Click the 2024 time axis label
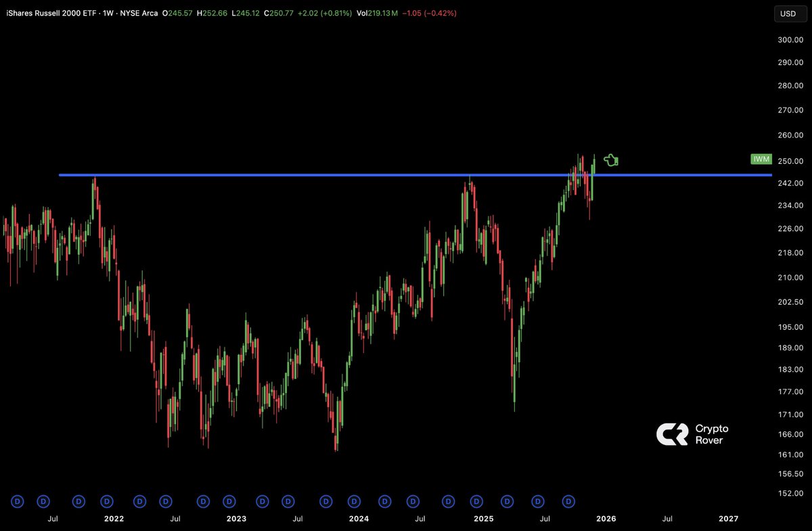The image size is (812, 531). pos(359,519)
